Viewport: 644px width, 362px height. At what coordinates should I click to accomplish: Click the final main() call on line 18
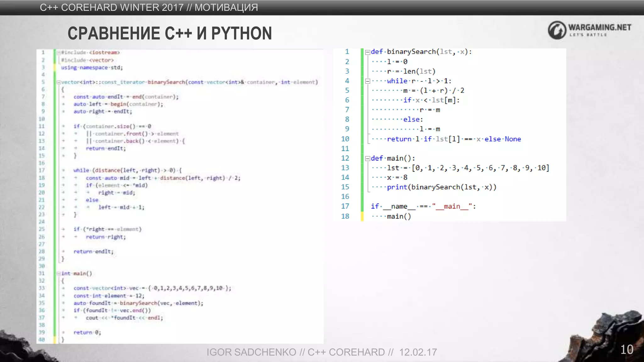point(399,216)
